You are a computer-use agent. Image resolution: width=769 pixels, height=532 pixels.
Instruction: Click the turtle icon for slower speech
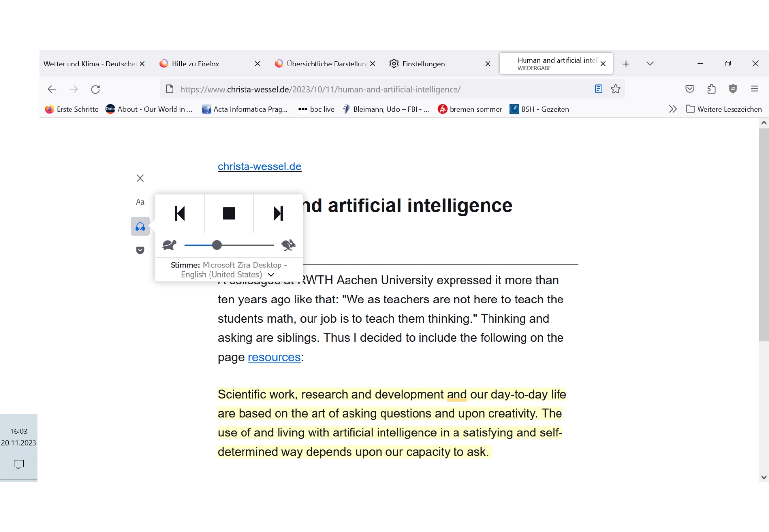coord(170,245)
